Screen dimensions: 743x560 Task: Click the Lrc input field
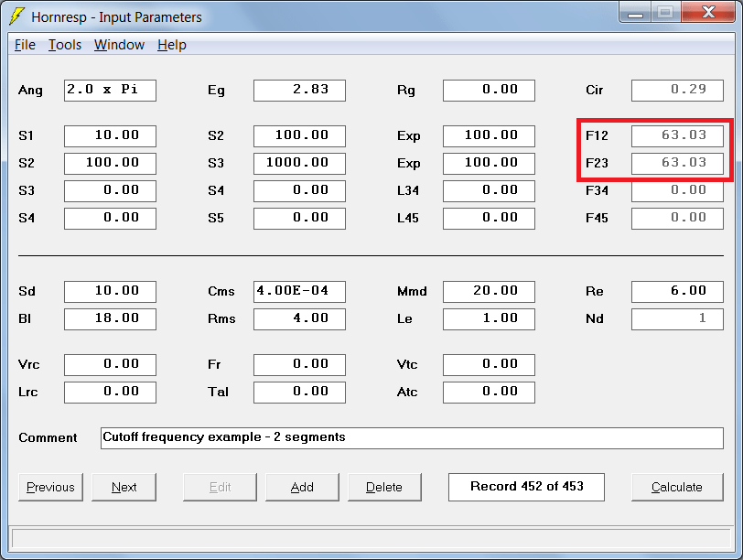[x=110, y=393]
